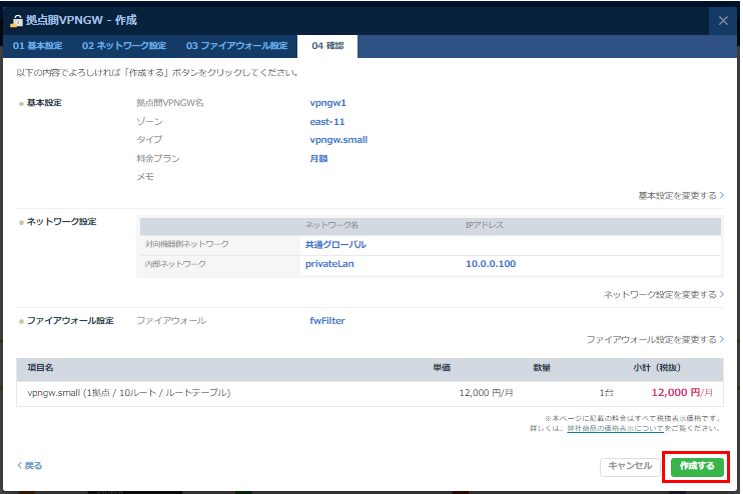
Task: Click the east-11 zone value
Action: coord(327,122)
